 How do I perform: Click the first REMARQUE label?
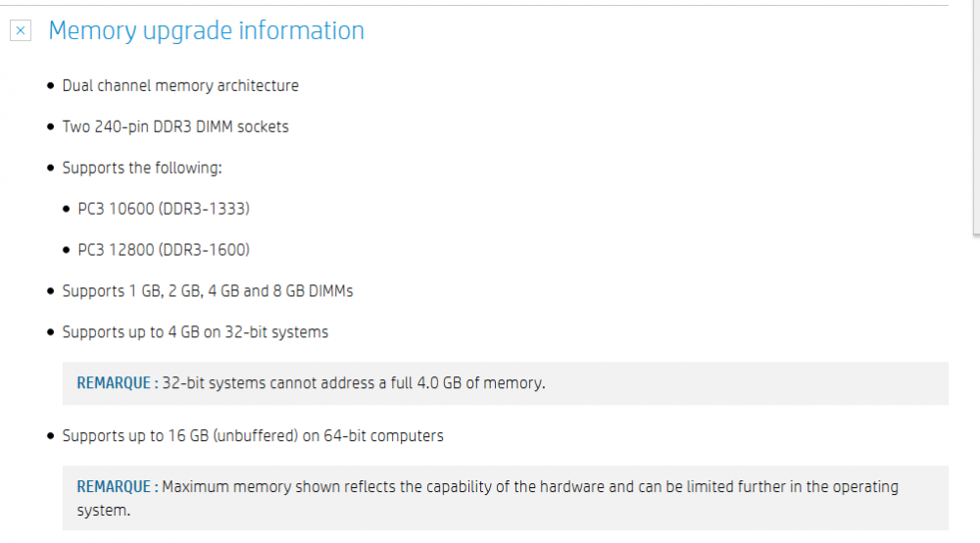coord(114,383)
